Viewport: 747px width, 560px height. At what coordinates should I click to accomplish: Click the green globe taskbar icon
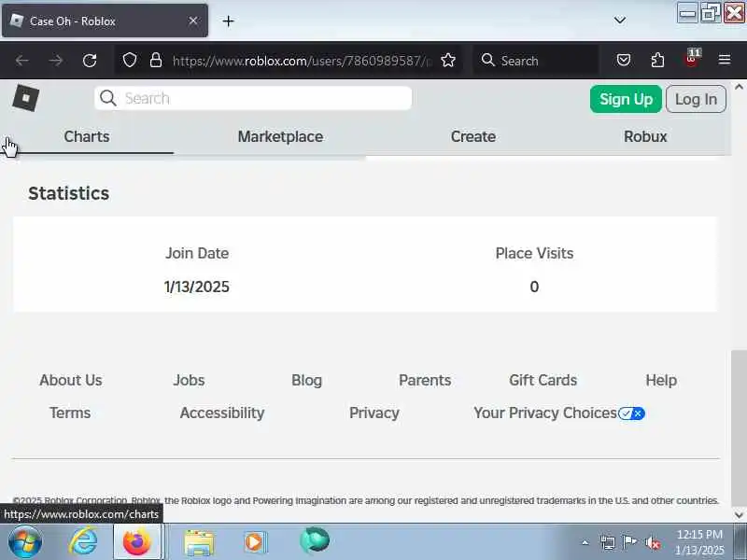click(x=314, y=540)
